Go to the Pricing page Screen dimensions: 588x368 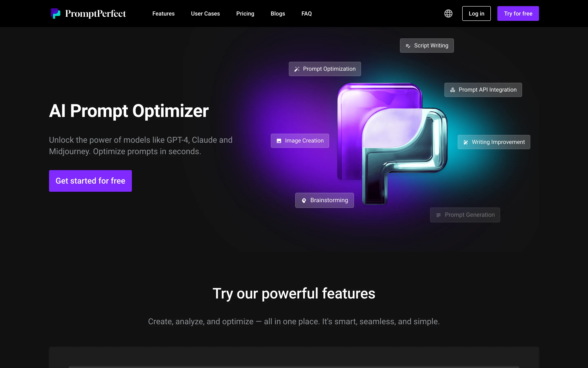click(245, 14)
